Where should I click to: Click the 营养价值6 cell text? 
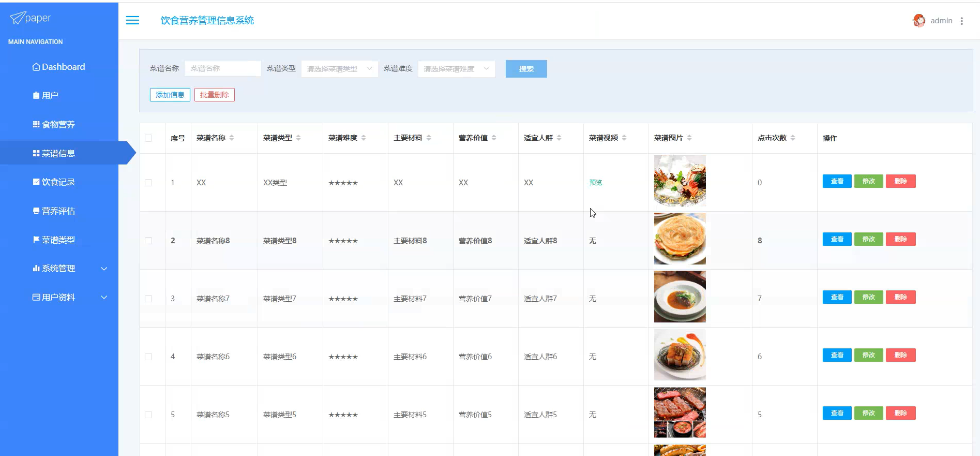475,357
